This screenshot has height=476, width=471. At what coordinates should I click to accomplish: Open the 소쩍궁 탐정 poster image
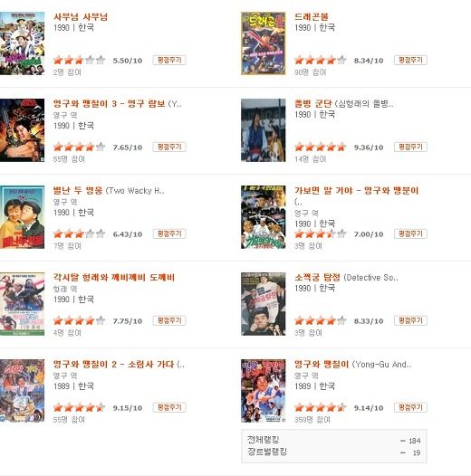pyautogui.click(x=264, y=303)
